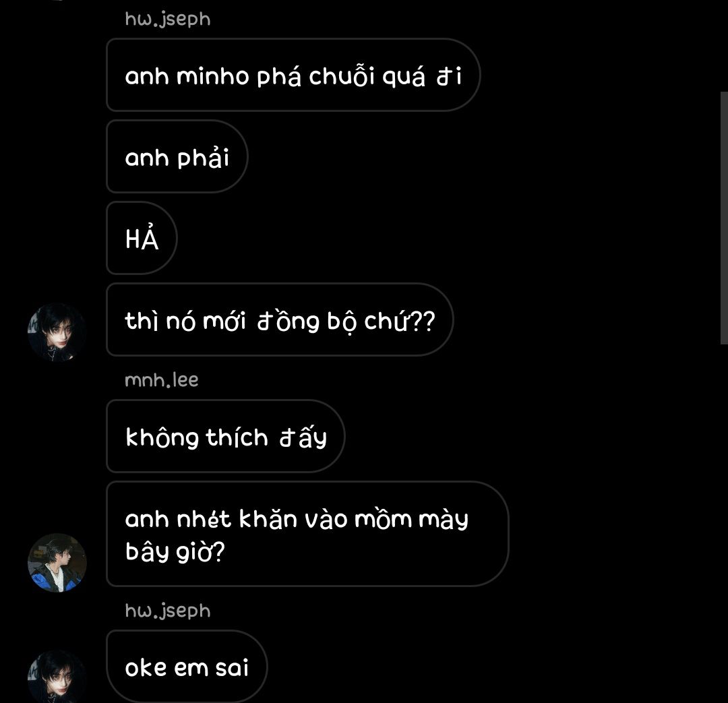728x703 pixels.
Task: Open the hw.jseph username at the chat top
Action: (x=168, y=19)
